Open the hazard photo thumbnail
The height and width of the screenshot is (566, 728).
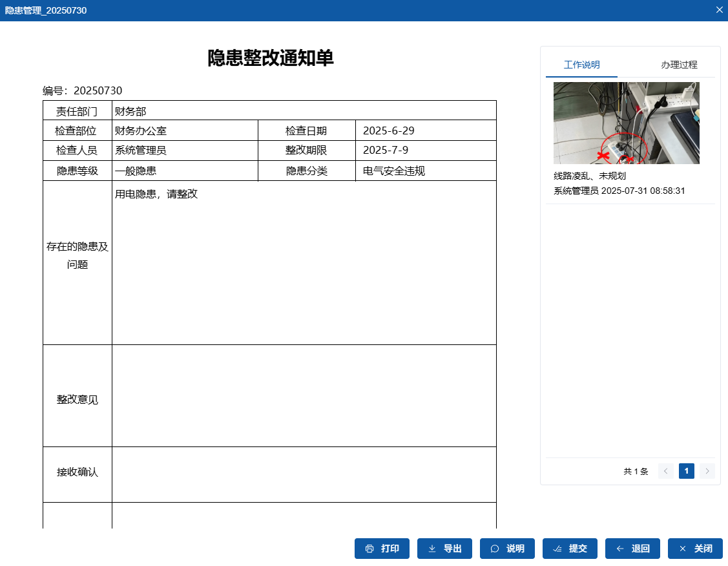click(626, 123)
